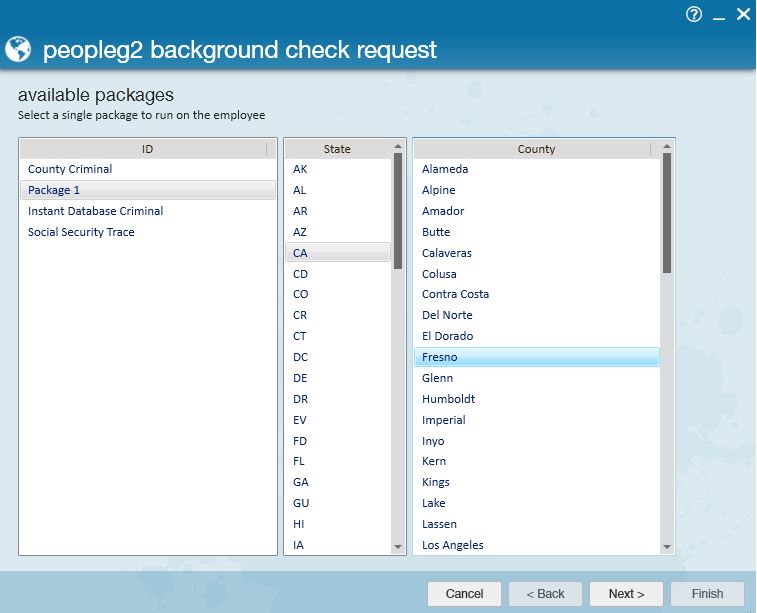
Task: Select Alameda county
Action: (536, 169)
